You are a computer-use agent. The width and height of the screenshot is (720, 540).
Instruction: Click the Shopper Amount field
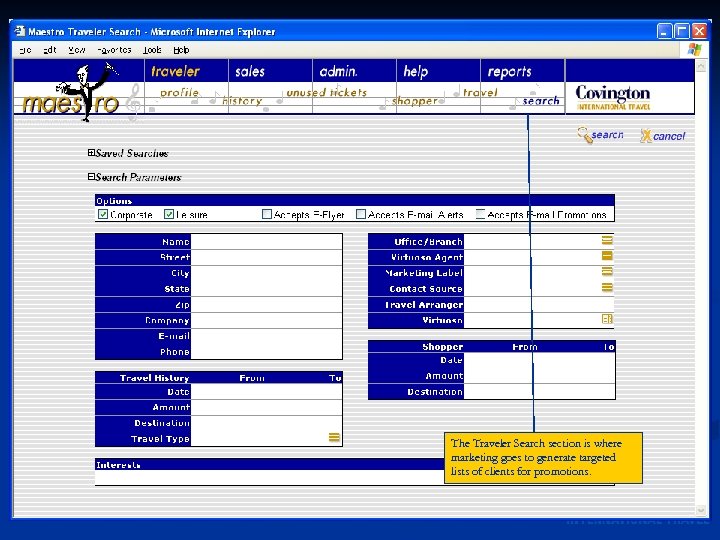(x=539, y=376)
